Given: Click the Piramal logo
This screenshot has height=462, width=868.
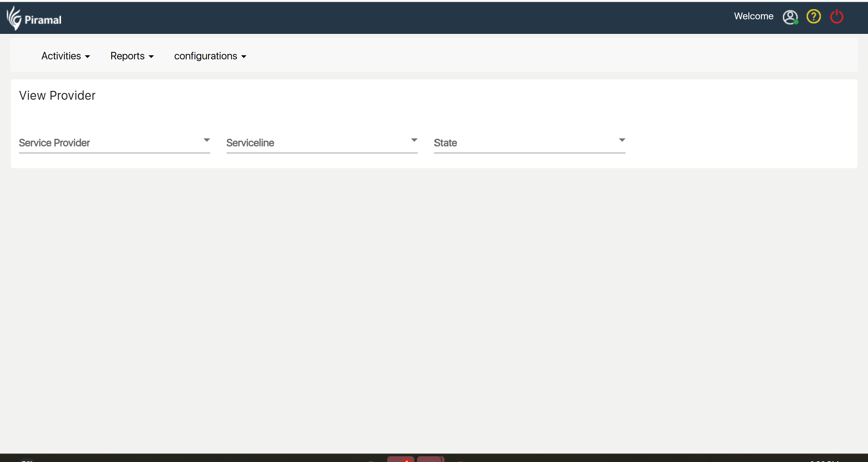Looking at the screenshot, I should 34,18.
